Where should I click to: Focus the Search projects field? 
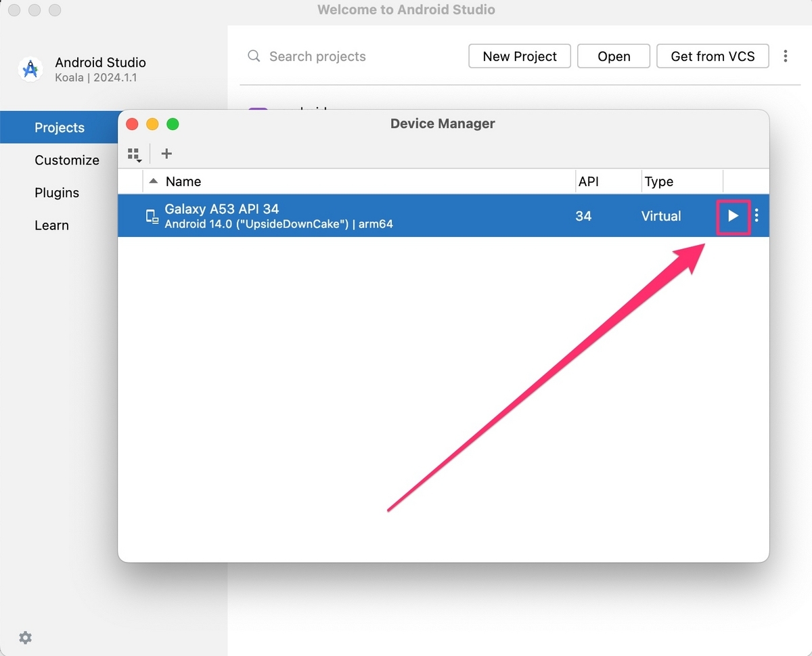[x=352, y=56]
